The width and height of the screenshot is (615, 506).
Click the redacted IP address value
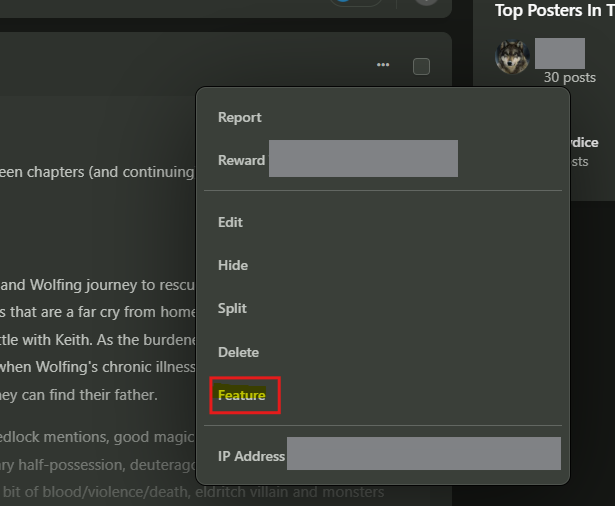coord(424,453)
